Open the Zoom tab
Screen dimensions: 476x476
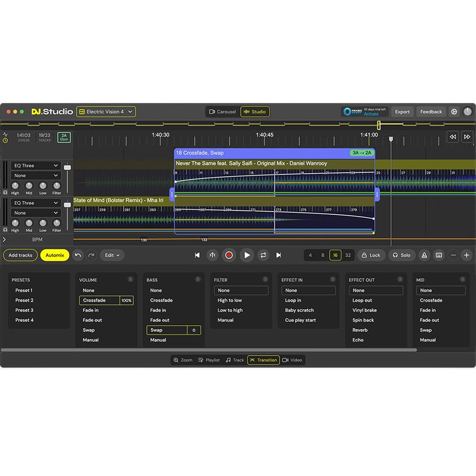click(183, 360)
